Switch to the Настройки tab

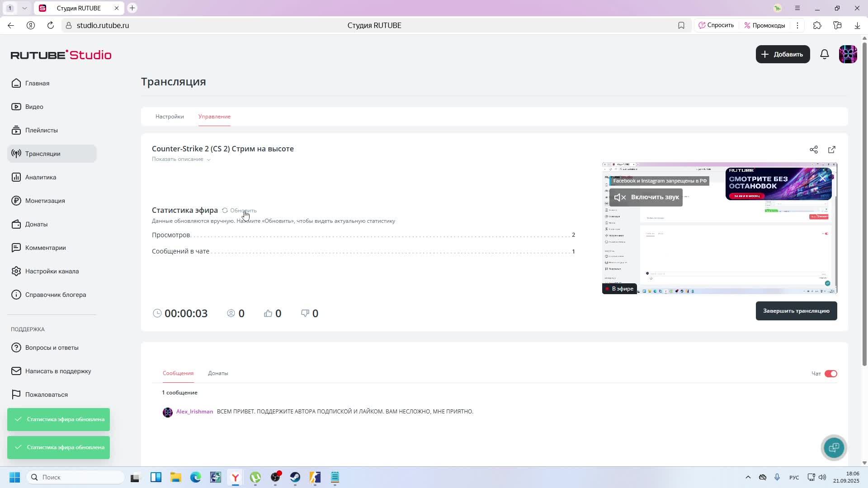point(170,117)
